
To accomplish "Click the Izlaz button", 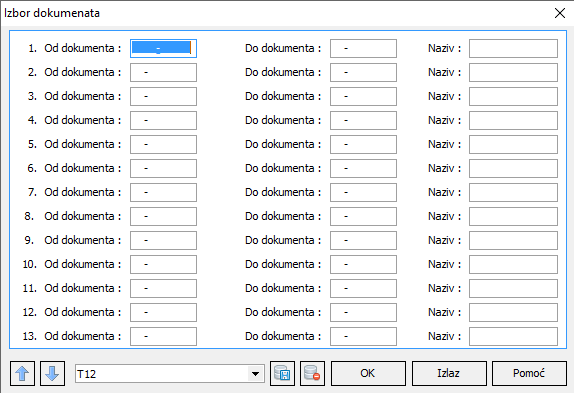I will point(449,373).
